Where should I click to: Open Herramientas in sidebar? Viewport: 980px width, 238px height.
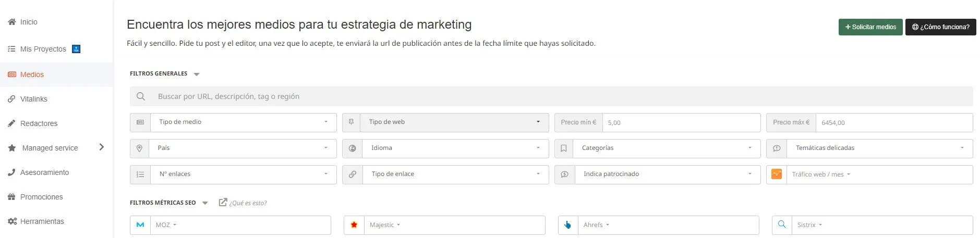[42, 221]
